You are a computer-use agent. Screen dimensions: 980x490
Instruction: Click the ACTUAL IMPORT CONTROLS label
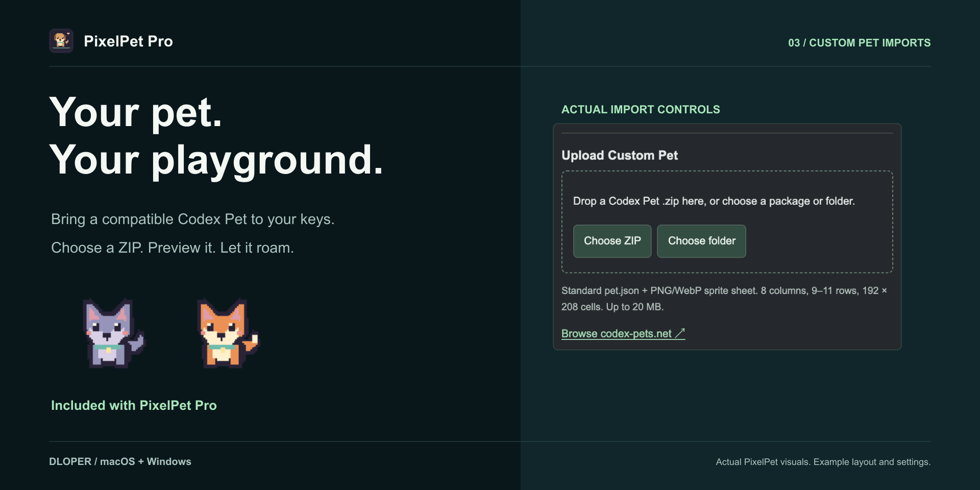point(641,109)
